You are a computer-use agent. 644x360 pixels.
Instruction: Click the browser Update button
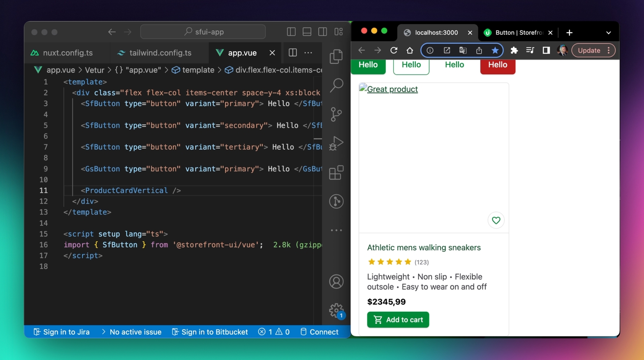593,50
